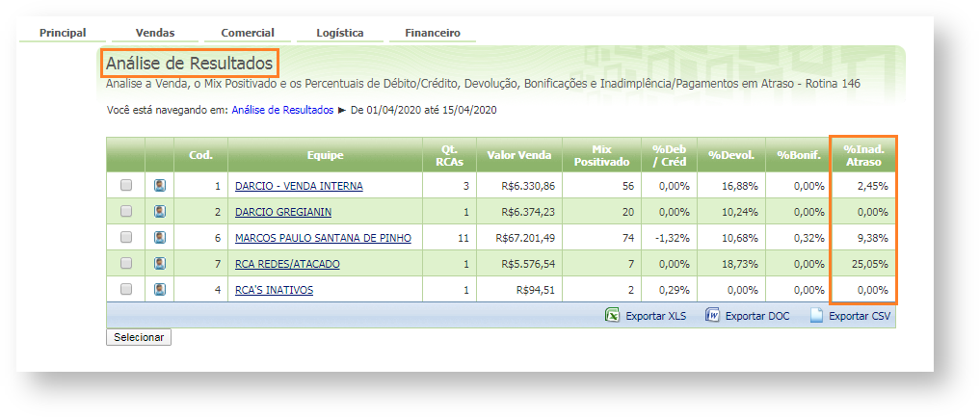Mark the checkbox for RCA'S INATIVOS
The width and height of the screenshot is (980, 418).
[126, 289]
